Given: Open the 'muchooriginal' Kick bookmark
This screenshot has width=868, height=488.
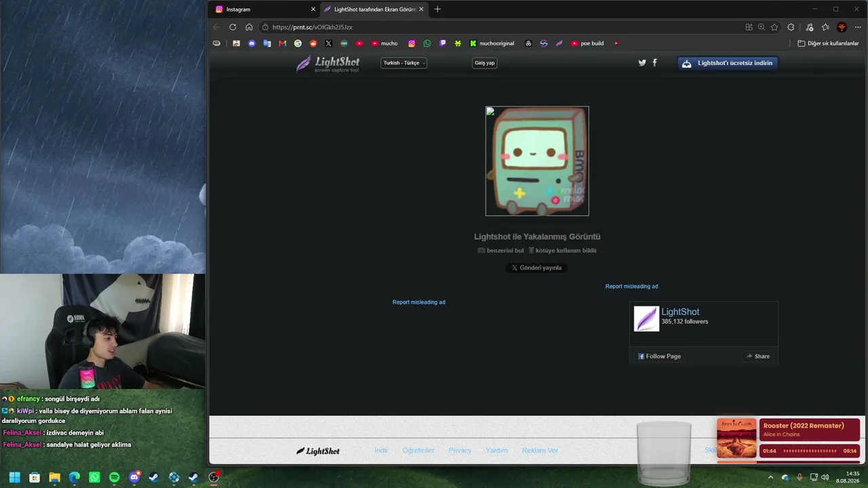Looking at the screenshot, I should (x=492, y=43).
